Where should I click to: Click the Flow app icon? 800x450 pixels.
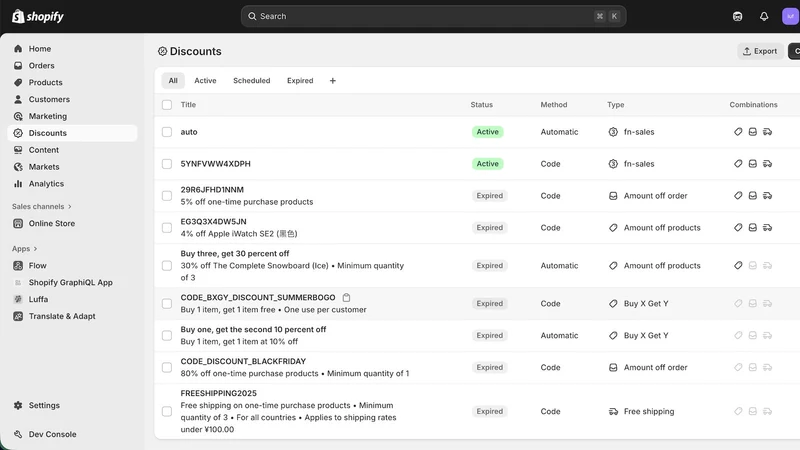pos(18,265)
